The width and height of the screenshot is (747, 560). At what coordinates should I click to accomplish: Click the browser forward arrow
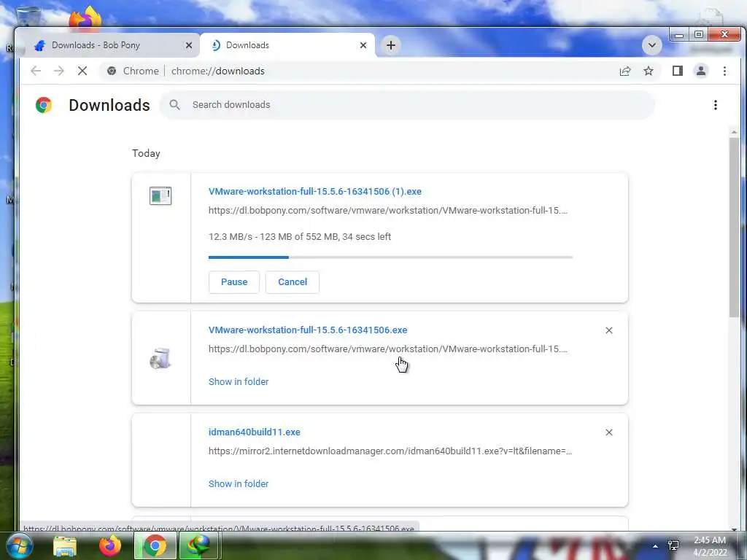58,71
